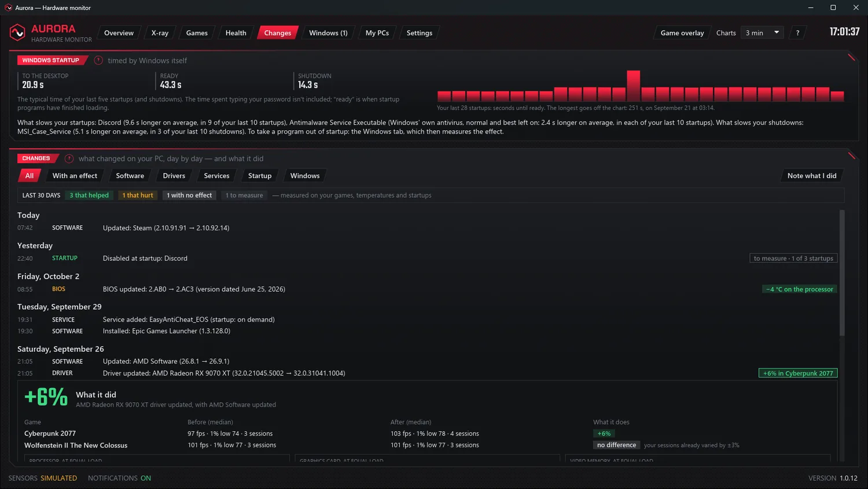The height and width of the screenshot is (489, 868).
Task: Select the Disabled at startup: Discord row
Action: point(427,259)
